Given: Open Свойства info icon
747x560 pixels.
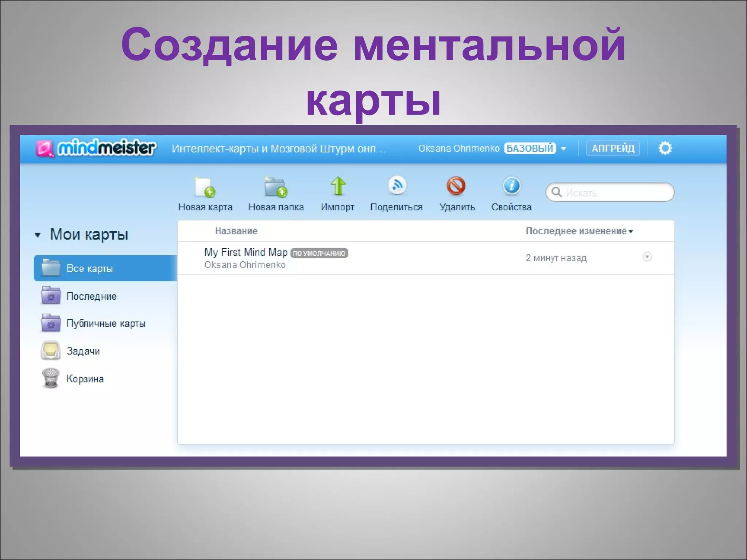Looking at the screenshot, I should (x=511, y=186).
